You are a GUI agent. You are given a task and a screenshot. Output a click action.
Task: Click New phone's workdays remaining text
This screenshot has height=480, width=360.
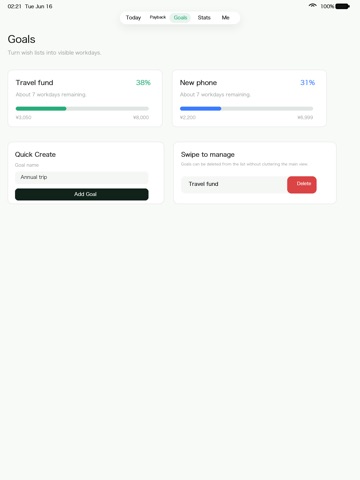click(x=215, y=95)
